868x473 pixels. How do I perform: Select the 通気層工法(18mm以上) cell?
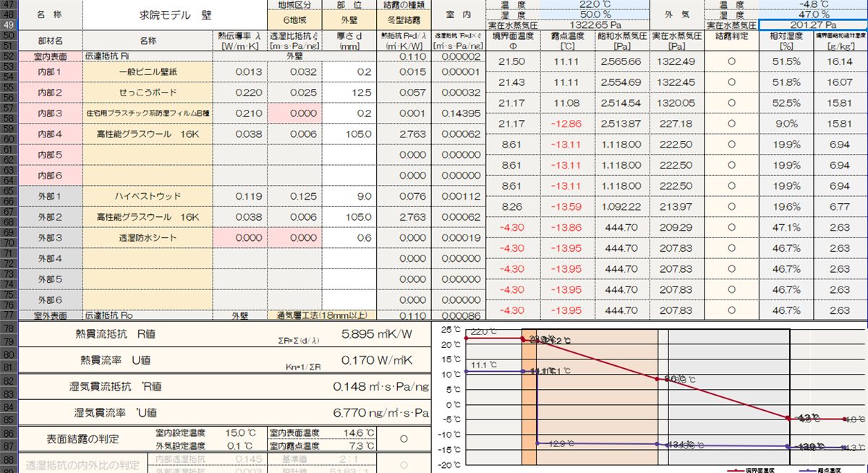pos(323,315)
